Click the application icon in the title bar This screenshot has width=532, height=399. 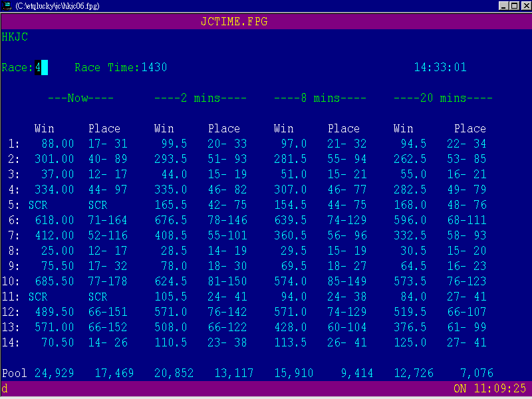[7, 5]
